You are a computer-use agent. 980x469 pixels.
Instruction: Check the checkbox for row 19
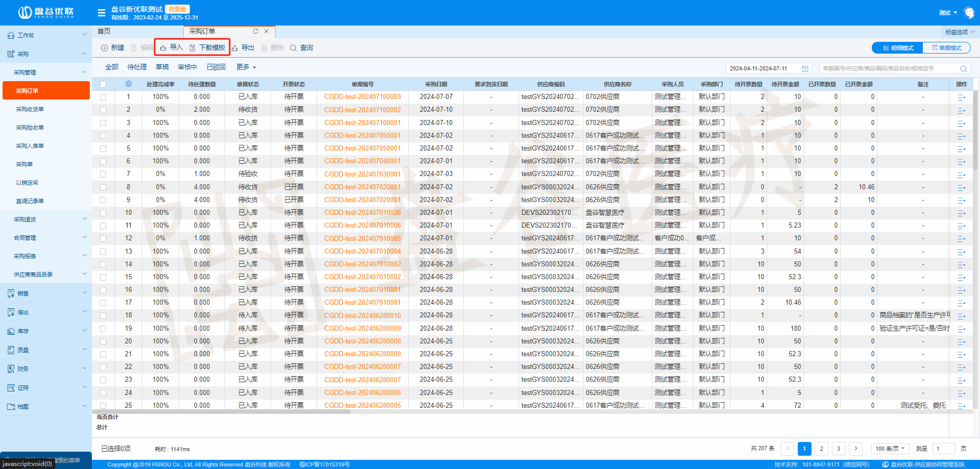coord(103,329)
